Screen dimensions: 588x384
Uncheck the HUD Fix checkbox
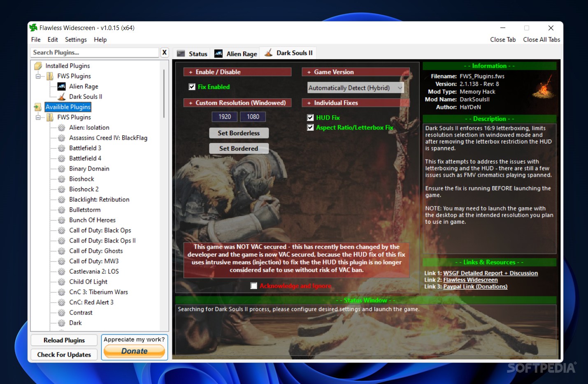click(x=310, y=118)
